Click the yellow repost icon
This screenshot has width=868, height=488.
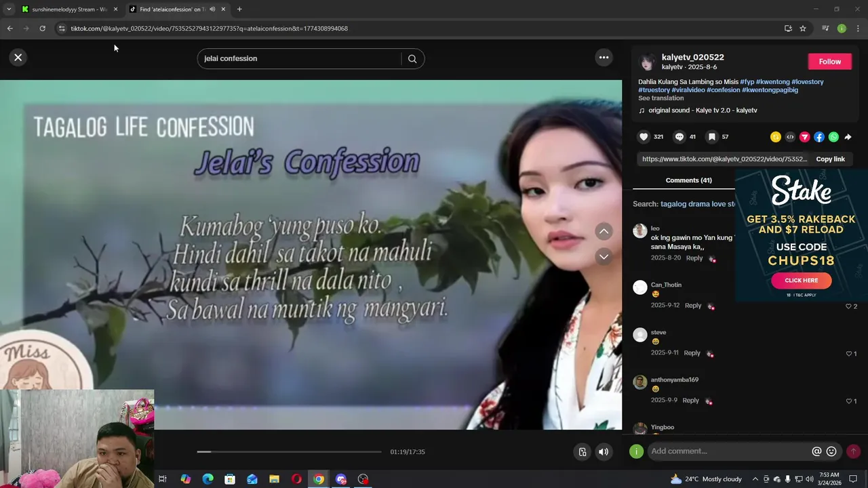pyautogui.click(x=776, y=137)
